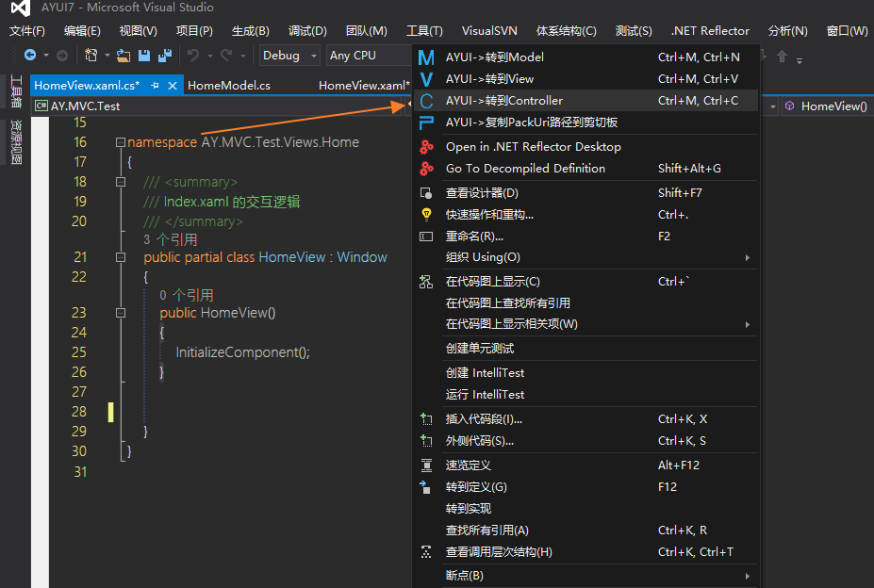Click the call hierarchy icon beside 查看调用层次结构(H)
Image resolution: width=874 pixels, height=588 pixels.
click(426, 552)
